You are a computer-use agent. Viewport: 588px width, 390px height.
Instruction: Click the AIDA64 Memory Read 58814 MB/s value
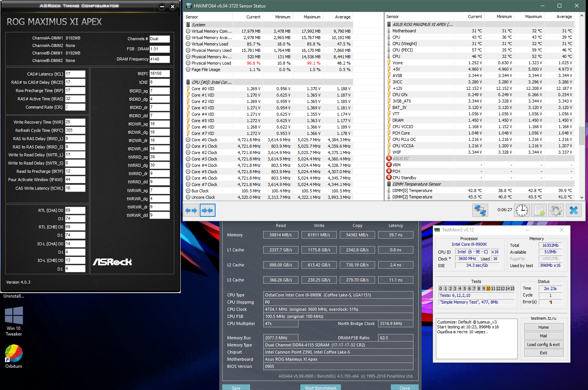coord(281,235)
